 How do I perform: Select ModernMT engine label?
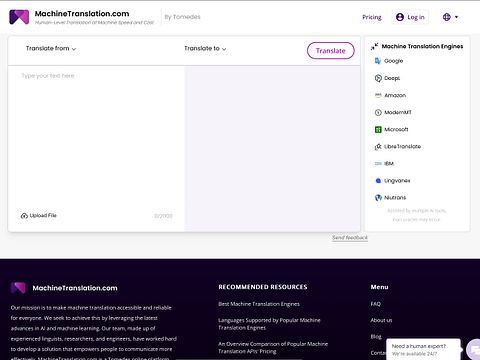398,112
